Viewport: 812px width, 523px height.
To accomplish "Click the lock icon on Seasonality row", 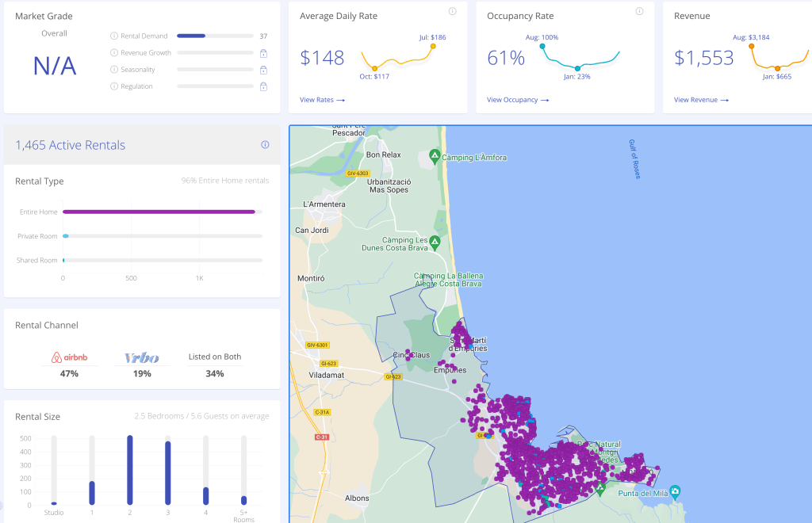I will pyautogui.click(x=263, y=70).
